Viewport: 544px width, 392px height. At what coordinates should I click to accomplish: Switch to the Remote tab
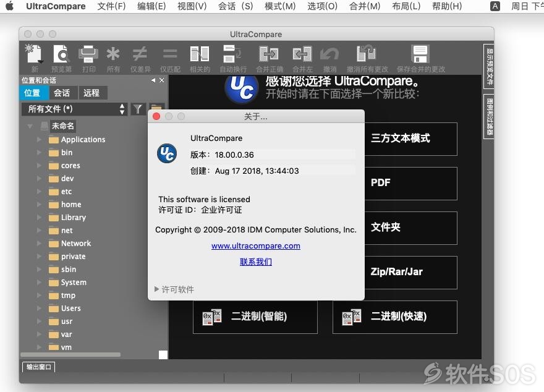[x=91, y=93]
